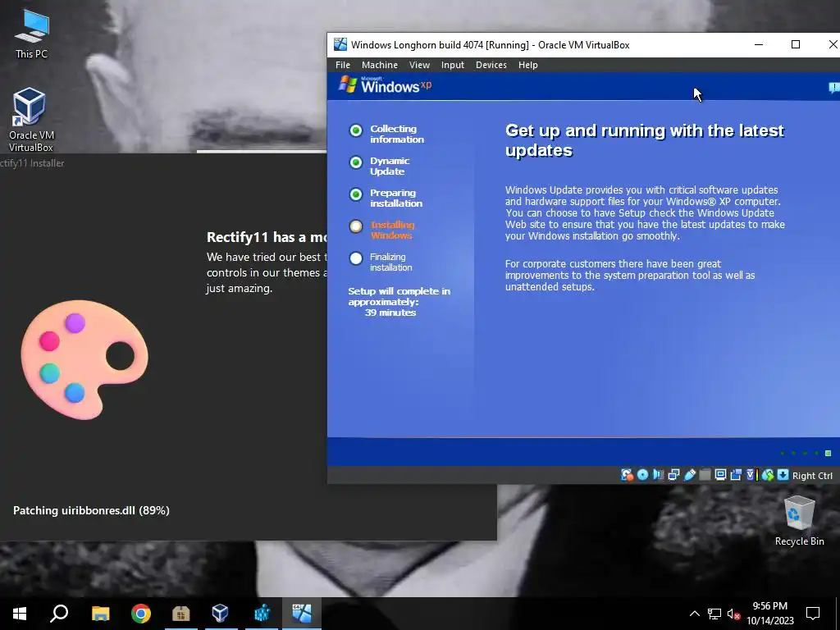Open the Action Center notifications icon
840x630 pixels.
click(813, 614)
